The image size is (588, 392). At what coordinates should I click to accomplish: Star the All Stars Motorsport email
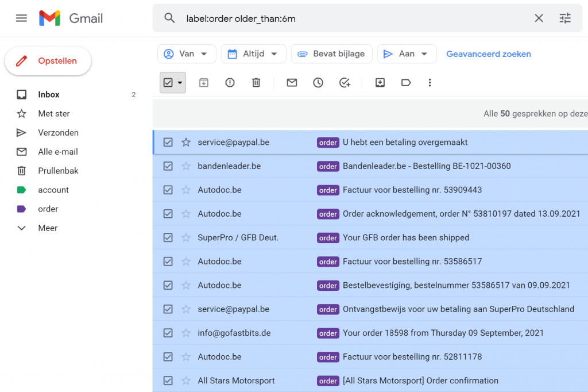pos(186,381)
